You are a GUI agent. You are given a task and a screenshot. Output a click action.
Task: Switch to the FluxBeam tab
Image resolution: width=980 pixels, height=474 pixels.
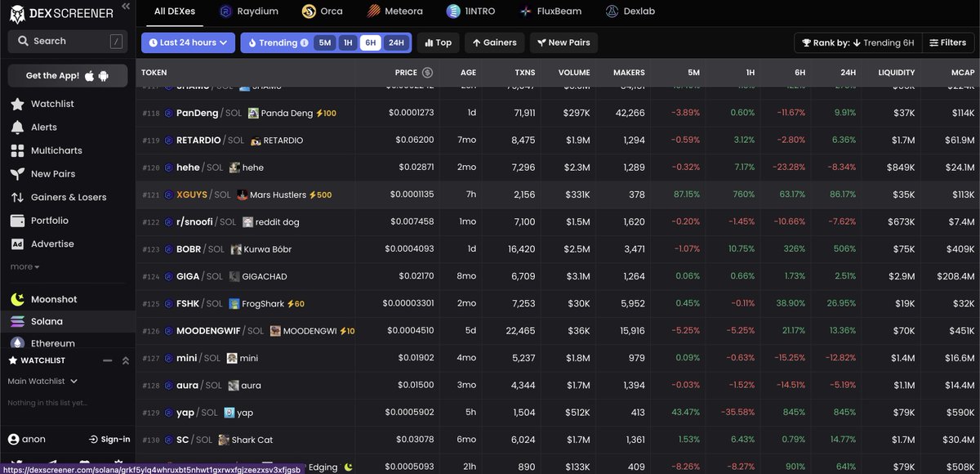(551, 11)
